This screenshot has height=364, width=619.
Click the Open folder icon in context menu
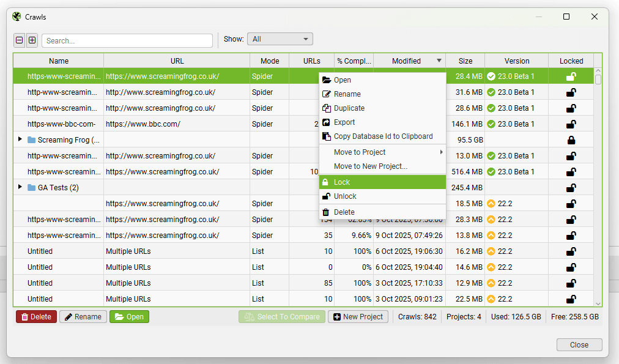[327, 80]
